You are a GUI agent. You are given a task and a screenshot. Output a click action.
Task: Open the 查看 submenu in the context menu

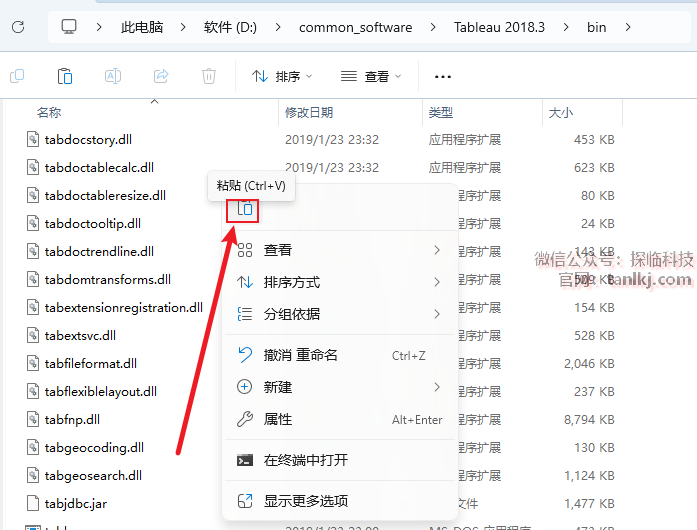pos(340,250)
